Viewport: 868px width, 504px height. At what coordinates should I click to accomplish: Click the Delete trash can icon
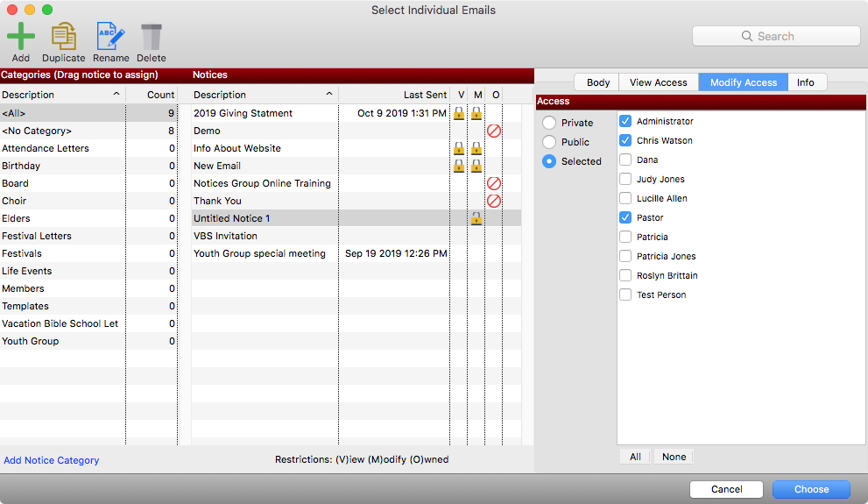point(152,37)
